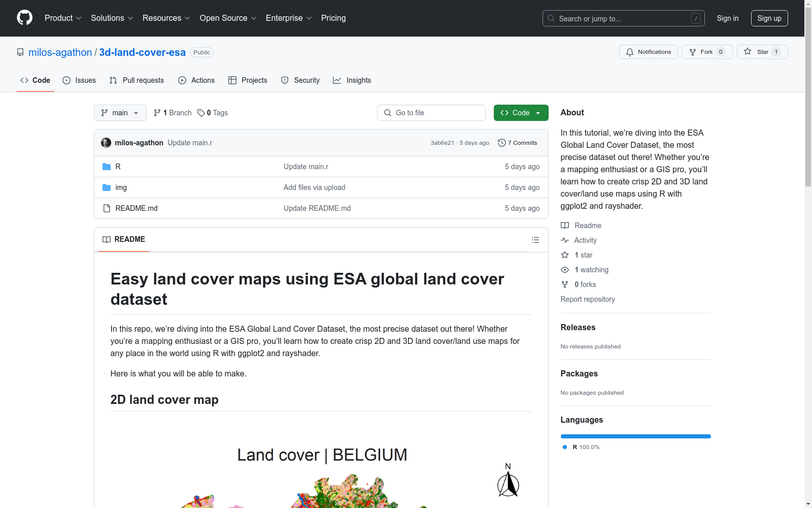This screenshot has height=508, width=812.
Task: Expand the Enterprise menu
Action: click(289, 18)
